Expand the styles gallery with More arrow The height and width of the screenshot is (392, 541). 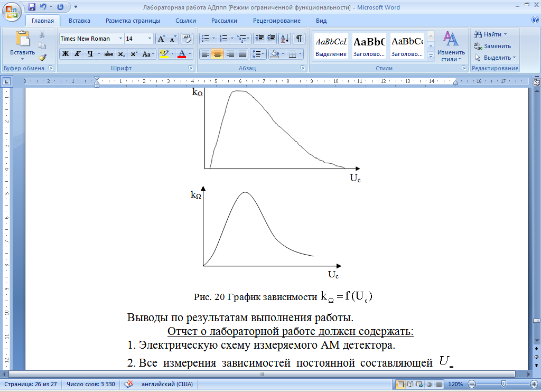(x=431, y=56)
